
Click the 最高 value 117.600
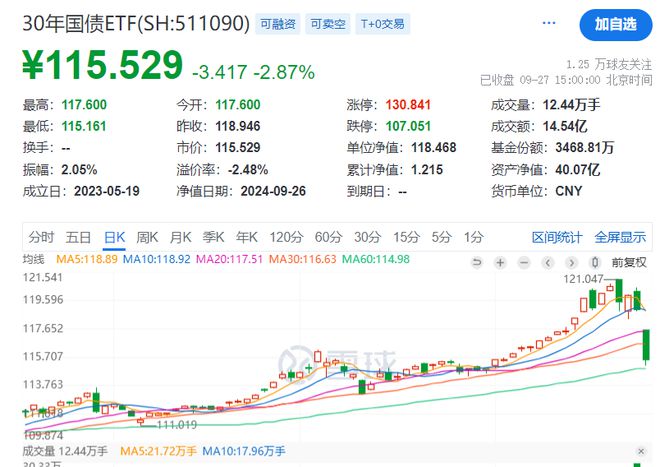pos(84,104)
